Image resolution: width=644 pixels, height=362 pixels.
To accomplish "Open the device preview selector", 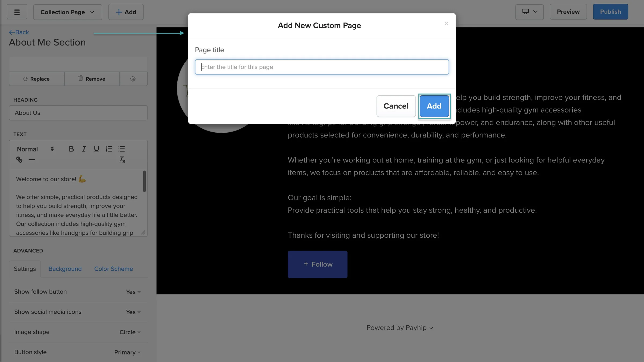I will [529, 12].
